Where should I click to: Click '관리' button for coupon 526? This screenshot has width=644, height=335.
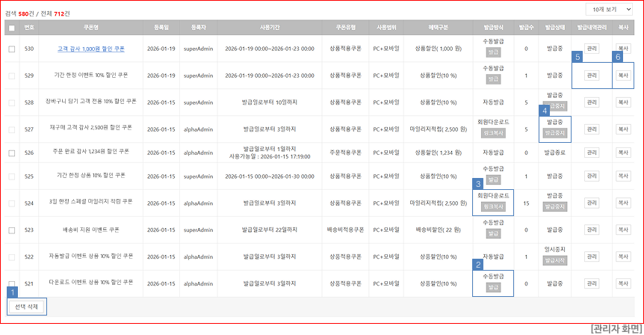tap(592, 153)
